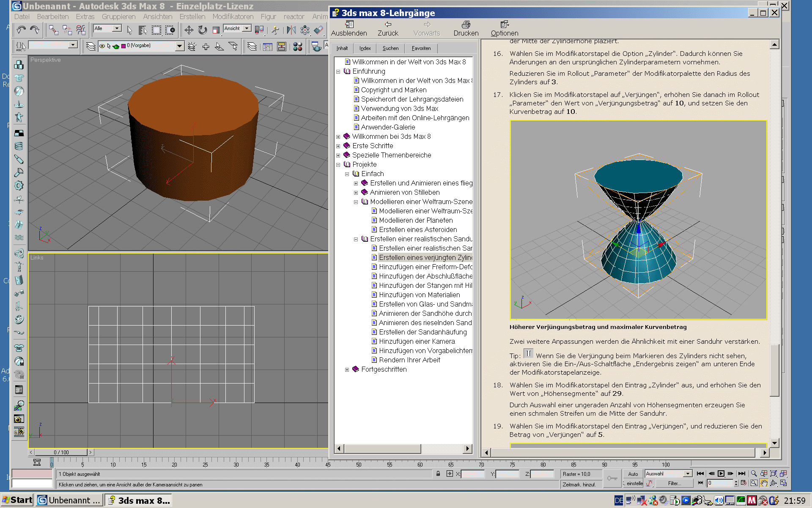The height and width of the screenshot is (508, 812).
Task: Activate the Select and Move tool
Action: tap(189, 30)
